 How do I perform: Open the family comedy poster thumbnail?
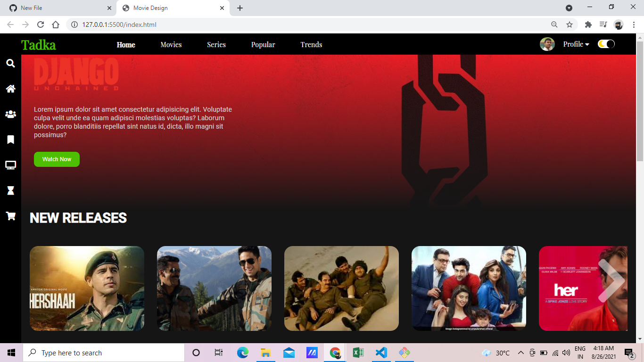tap(469, 288)
